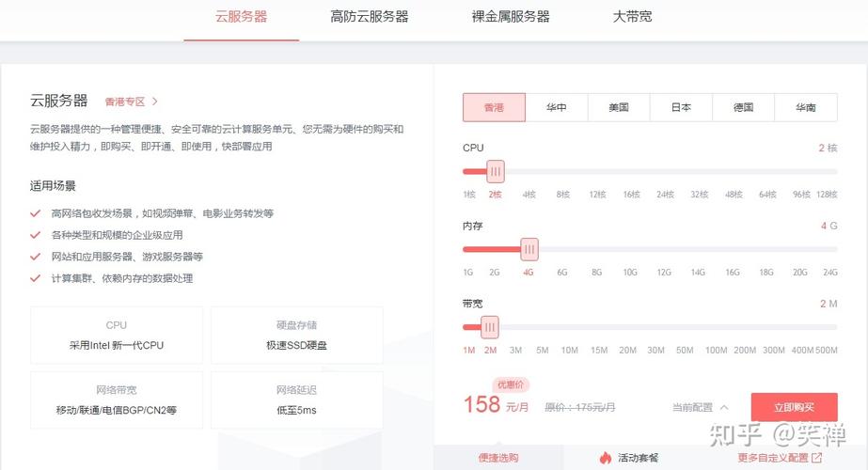Set CPU to 96核
The height and width of the screenshot is (470, 868).
click(801, 195)
